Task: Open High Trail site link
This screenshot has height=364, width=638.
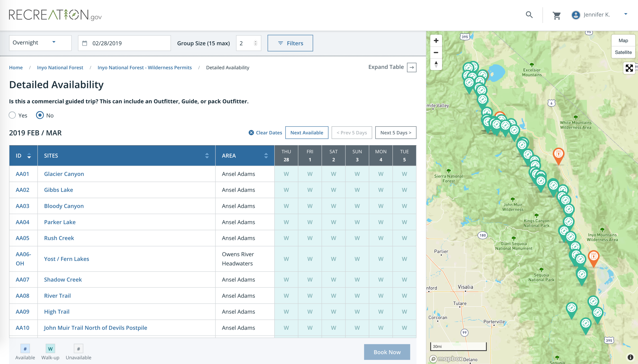Action: (57, 312)
